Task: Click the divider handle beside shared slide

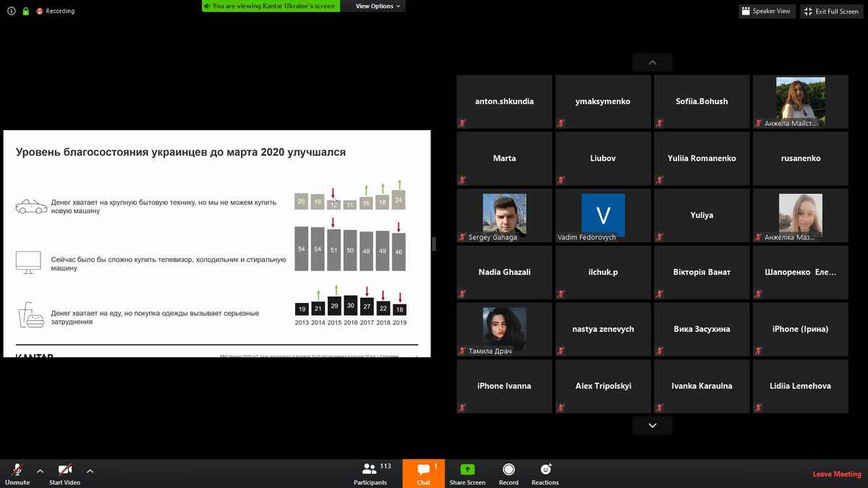Action: coord(434,244)
